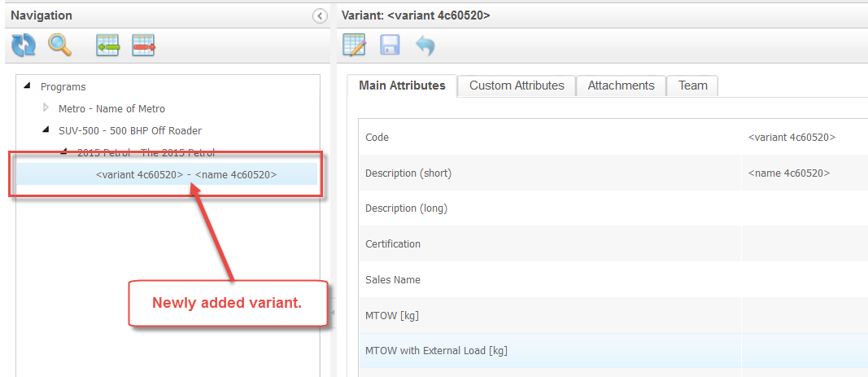868x377 pixels.
Task: Click the red arrow table icon
Action: coord(144,46)
